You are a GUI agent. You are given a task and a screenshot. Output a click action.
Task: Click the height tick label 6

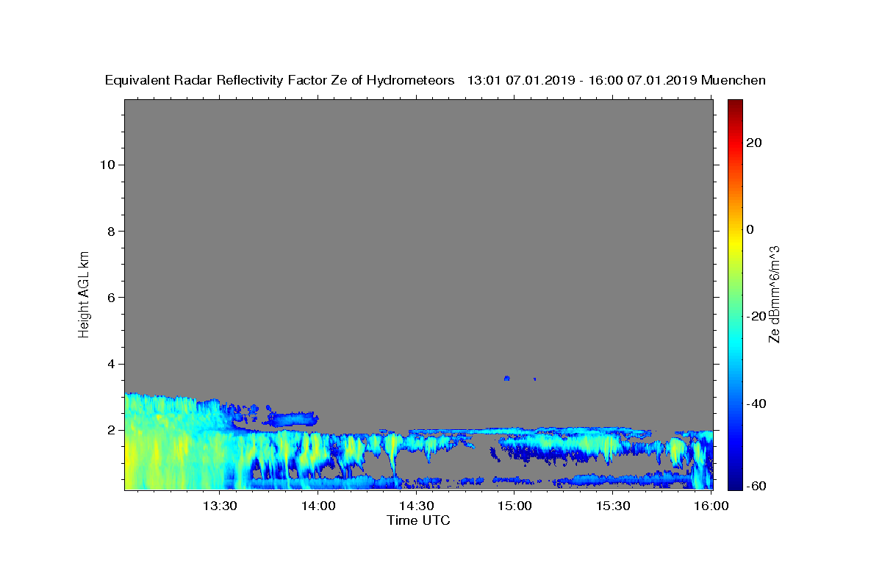[x=110, y=298]
